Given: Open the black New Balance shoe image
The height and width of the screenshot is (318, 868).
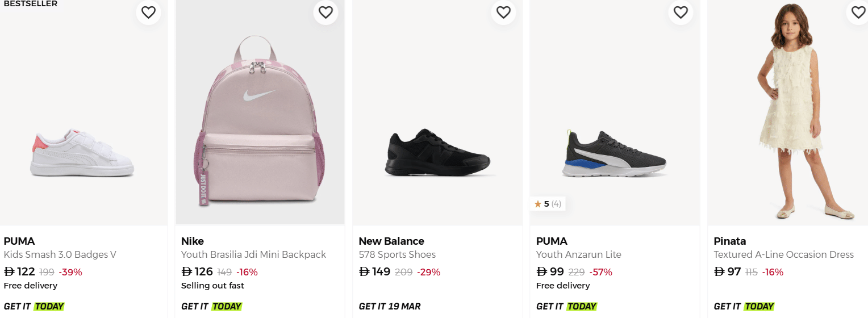Looking at the screenshot, I should pos(437,152).
